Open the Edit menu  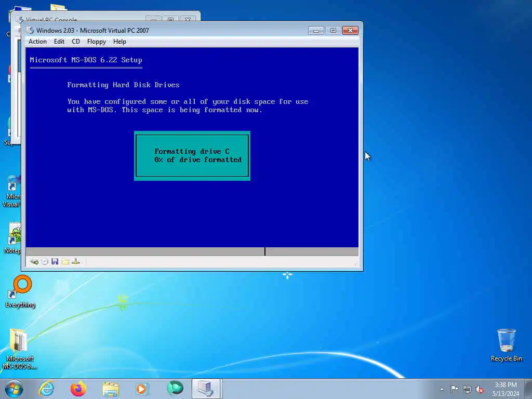click(59, 42)
